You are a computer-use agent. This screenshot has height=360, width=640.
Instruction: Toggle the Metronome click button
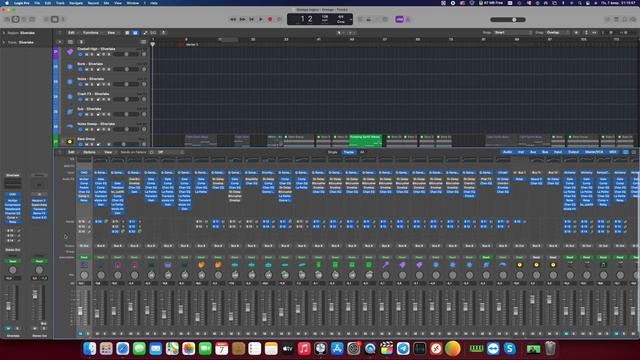tap(408, 19)
